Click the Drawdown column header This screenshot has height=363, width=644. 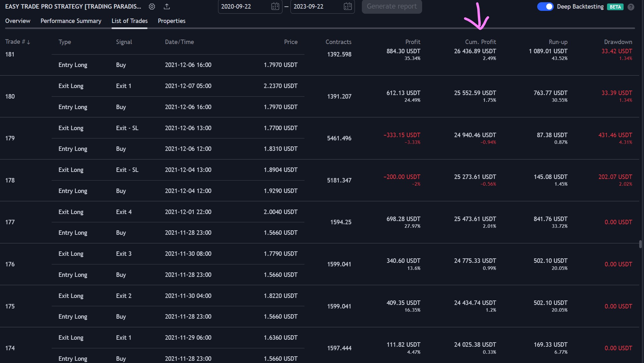(x=618, y=42)
